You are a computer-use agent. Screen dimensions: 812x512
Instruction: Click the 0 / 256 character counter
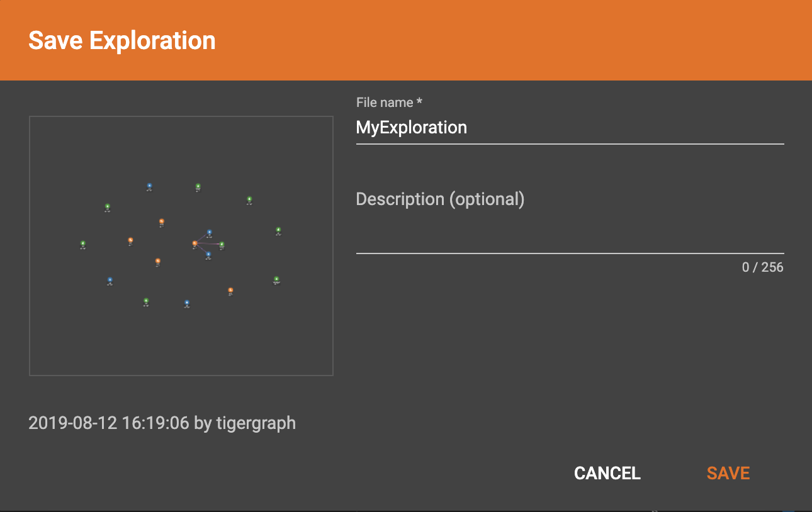click(762, 267)
